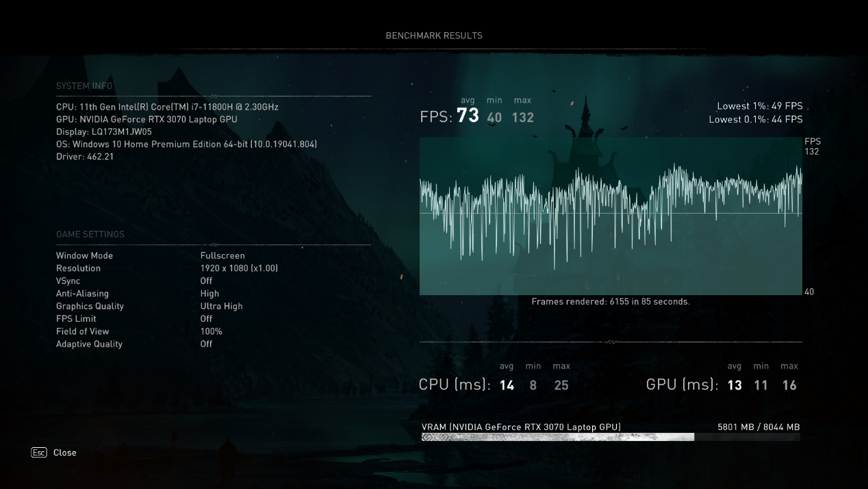Click the maximum FPS value 132 beside FPS: 73

(522, 118)
